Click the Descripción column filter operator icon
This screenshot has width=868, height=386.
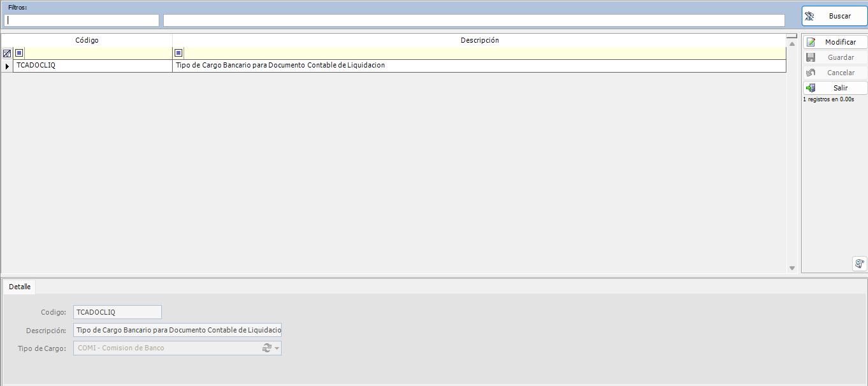click(x=178, y=53)
